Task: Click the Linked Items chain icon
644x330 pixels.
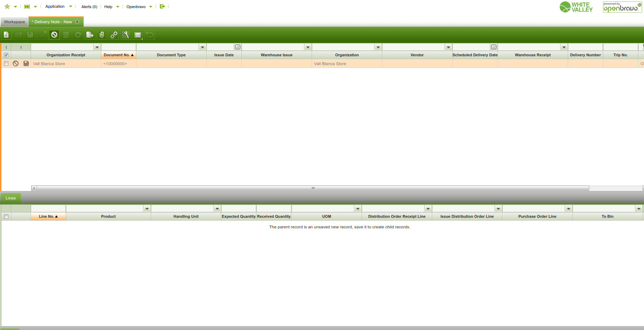Action: click(114, 35)
